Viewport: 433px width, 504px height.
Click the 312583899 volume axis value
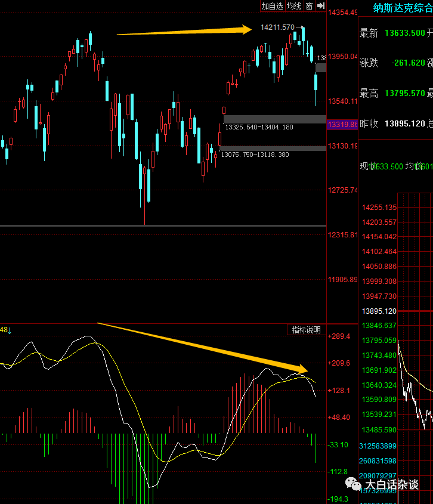pyautogui.click(x=378, y=446)
